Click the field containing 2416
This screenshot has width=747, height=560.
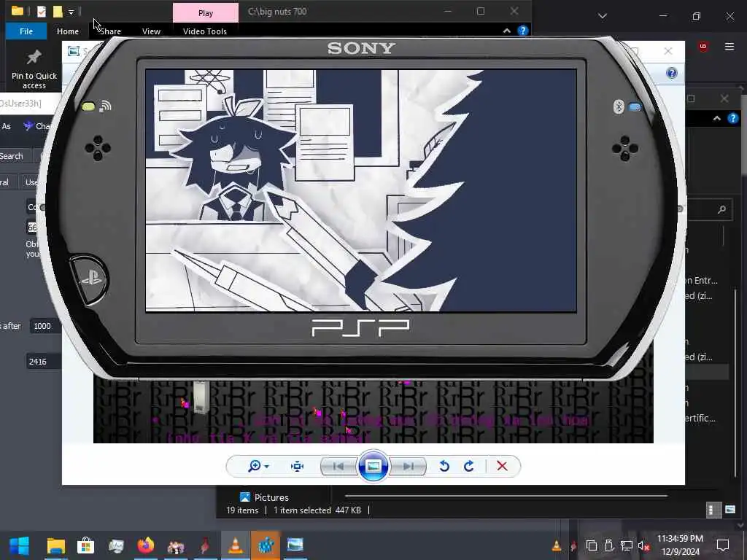coord(44,362)
